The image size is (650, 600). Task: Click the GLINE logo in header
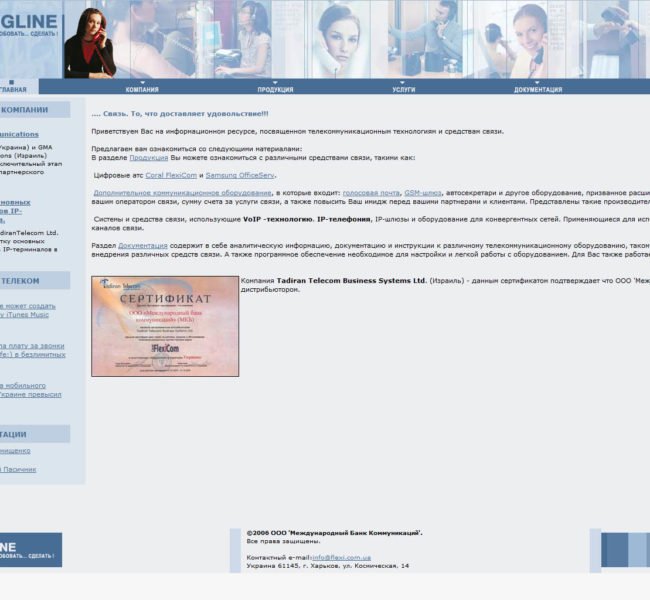(x=29, y=25)
